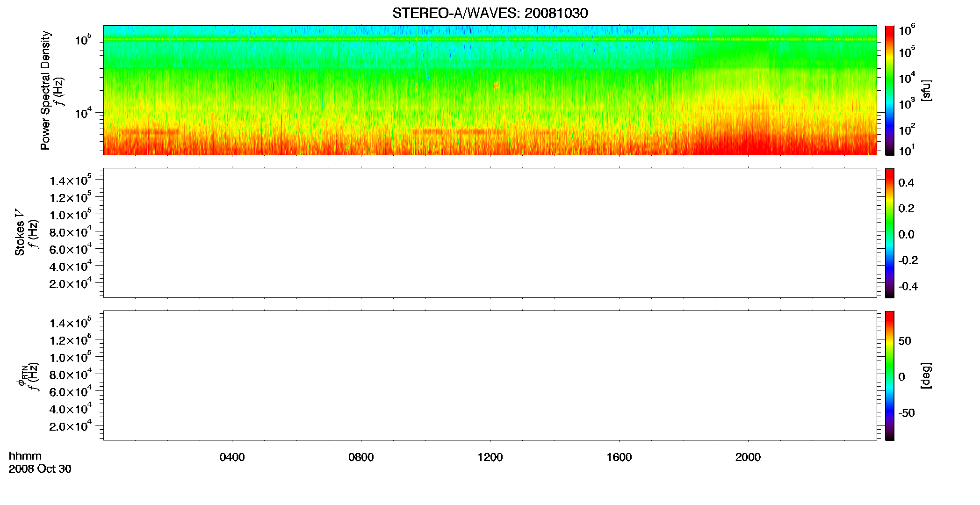The width and height of the screenshot is (980, 505).
Task: Click the 1.4×10^5 tick in Stokes panel
Action: tap(70, 180)
